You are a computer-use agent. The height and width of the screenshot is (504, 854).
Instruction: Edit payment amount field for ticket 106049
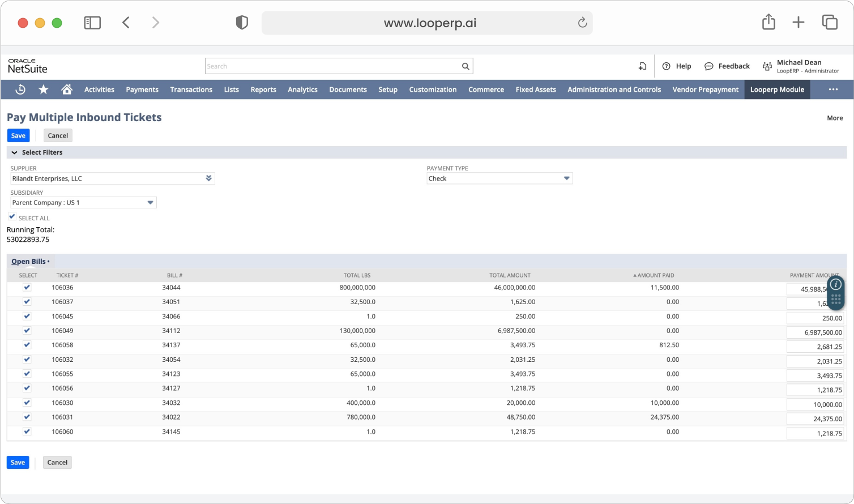click(x=815, y=332)
